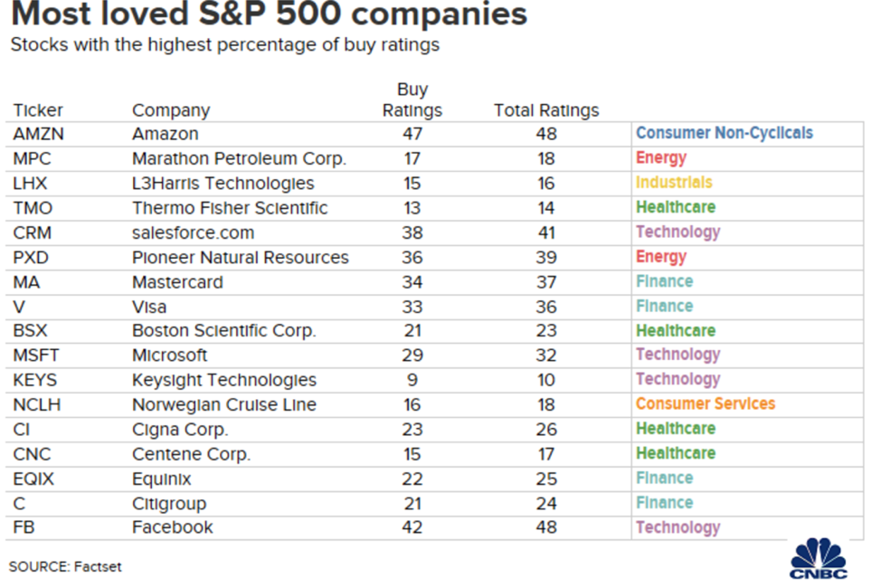Select the salesforce.com company cell
This screenshot has width=881, height=588.
pyautogui.click(x=193, y=232)
